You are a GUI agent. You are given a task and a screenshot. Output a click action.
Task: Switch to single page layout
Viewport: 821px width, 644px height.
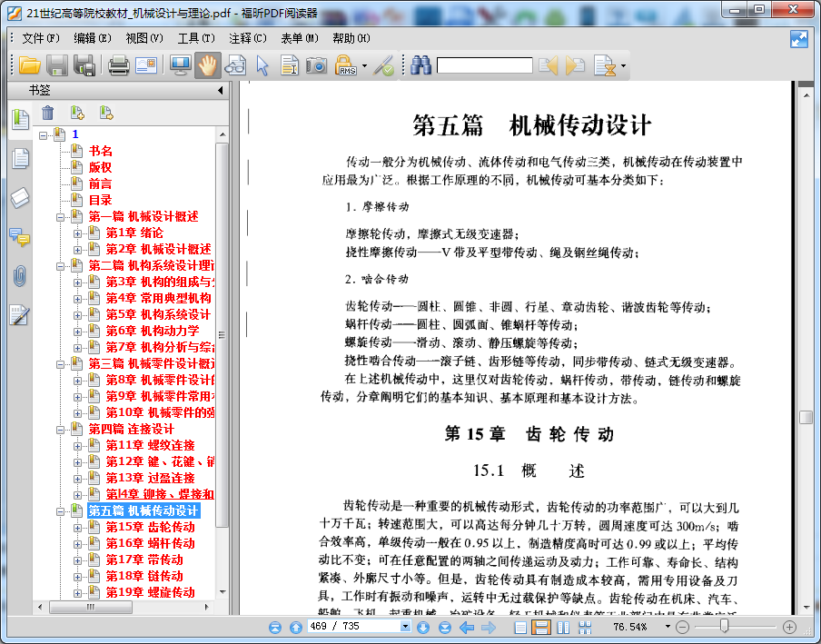520,628
